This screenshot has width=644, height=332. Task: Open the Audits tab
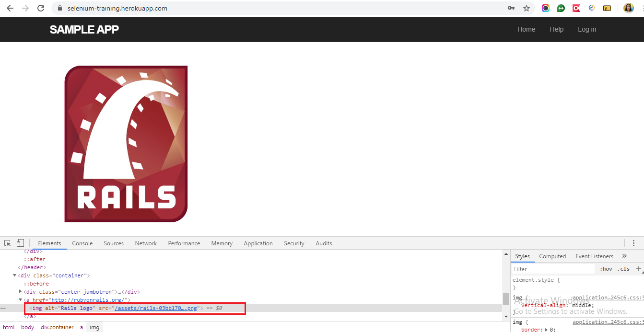click(324, 243)
